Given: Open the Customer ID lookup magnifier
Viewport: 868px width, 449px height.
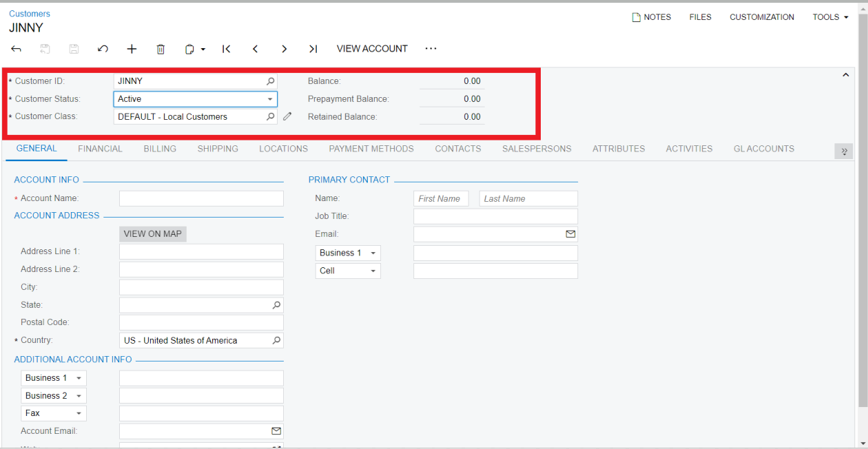Looking at the screenshot, I should click(x=270, y=81).
